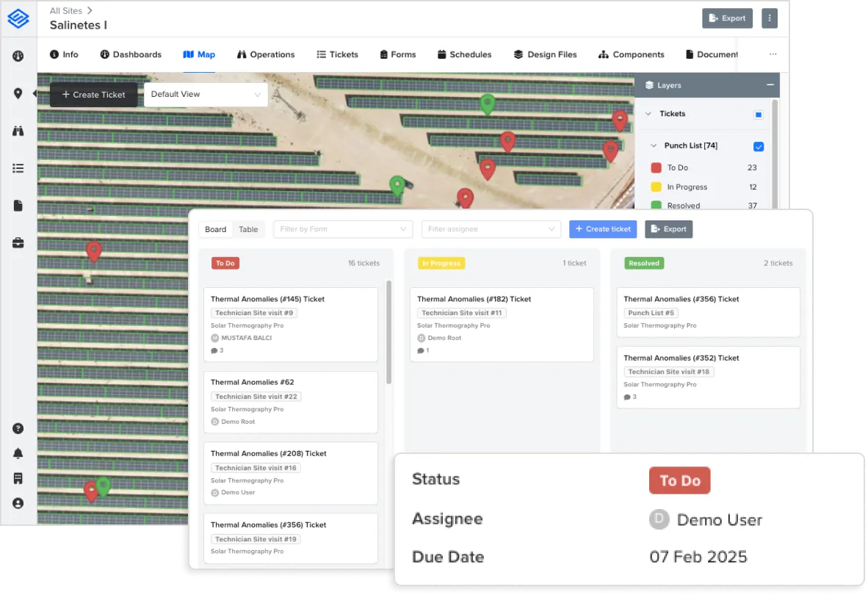This screenshot has height=595, width=868.
Task: Click the In Progress column header badge
Action: pyautogui.click(x=441, y=264)
